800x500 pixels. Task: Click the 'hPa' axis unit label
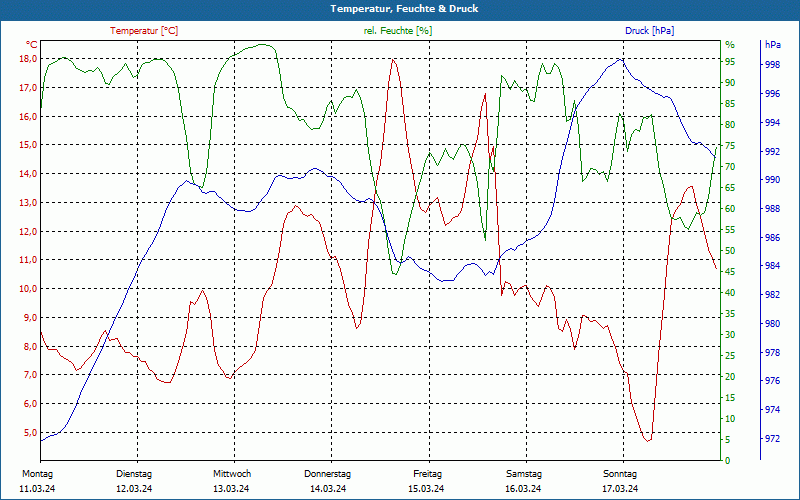pos(773,44)
